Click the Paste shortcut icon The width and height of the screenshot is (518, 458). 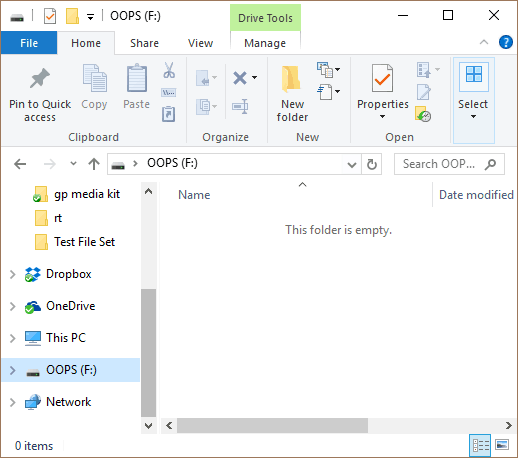click(169, 114)
